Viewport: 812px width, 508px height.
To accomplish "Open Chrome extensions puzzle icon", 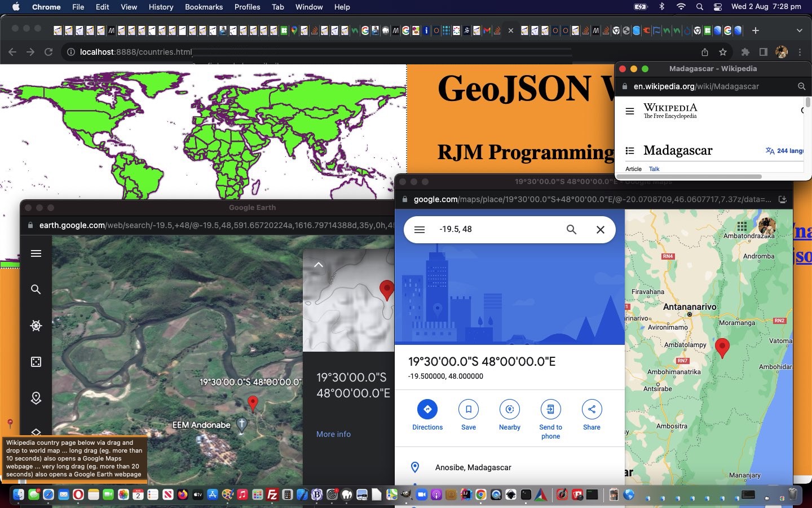I will click(x=745, y=52).
